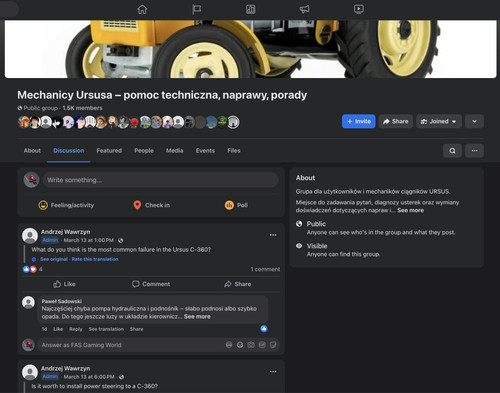
Task: Expand the chevron menu next to Joined
Action: coord(474,121)
